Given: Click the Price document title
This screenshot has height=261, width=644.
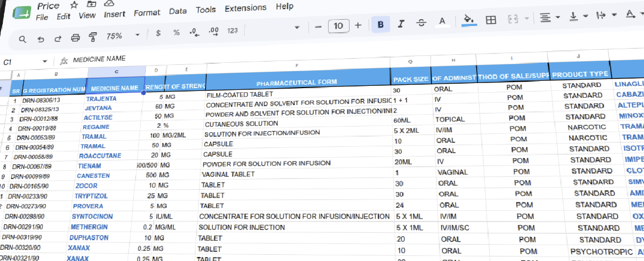Looking at the screenshot, I should coord(48,6).
